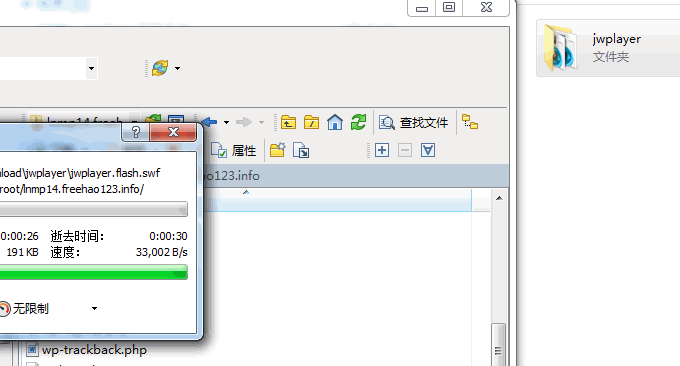This screenshot has width=680, height=366.
Task: Click the 0:00:30 elapsed time value
Action: [x=168, y=236]
